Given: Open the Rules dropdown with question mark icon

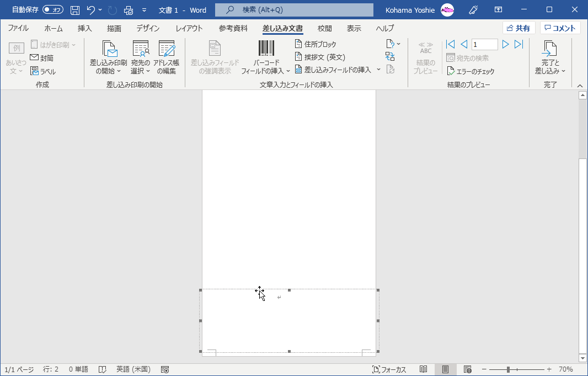Looking at the screenshot, I should 393,44.
